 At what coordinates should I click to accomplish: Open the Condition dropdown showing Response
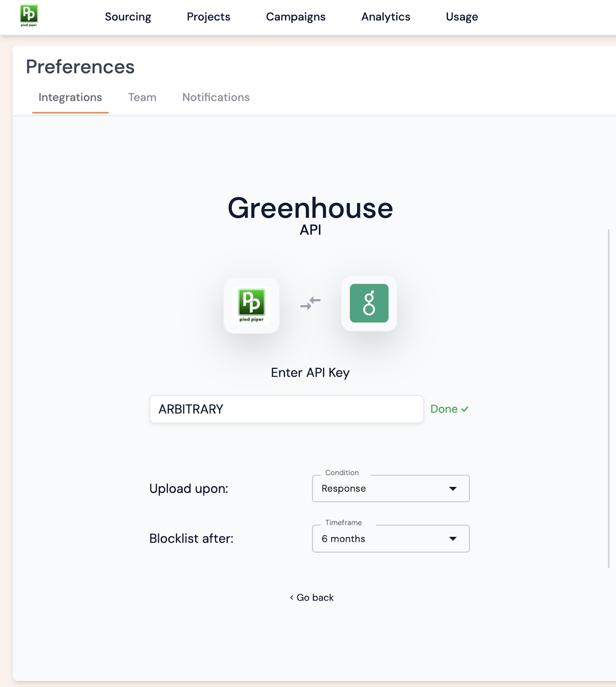pyautogui.click(x=391, y=489)
